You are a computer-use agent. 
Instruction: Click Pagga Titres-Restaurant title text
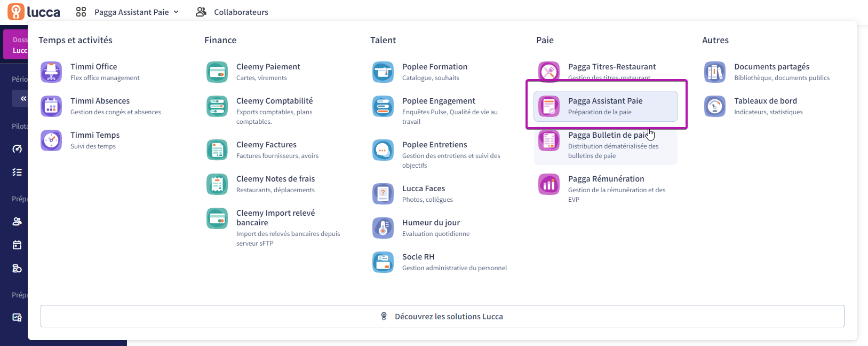pyautogui.click(x=612, y=67)
